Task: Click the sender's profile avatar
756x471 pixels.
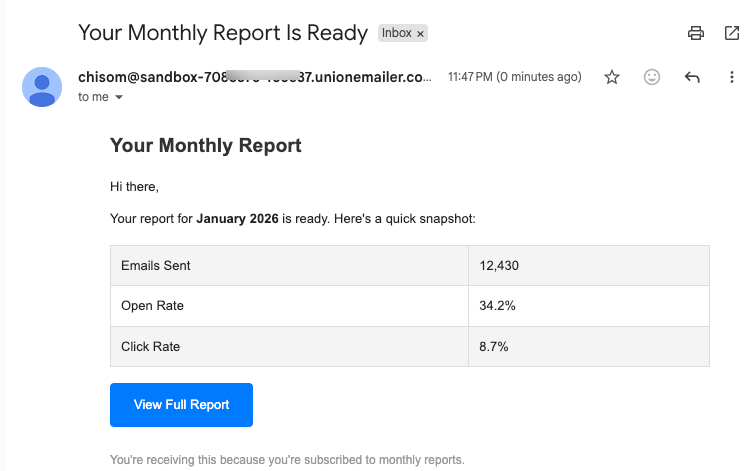Action: pyautogui.click(x=42, y=87)
